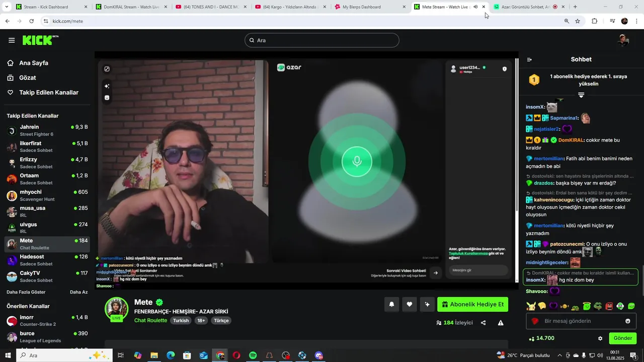Image resolution: width=644 pixels, height=362 pixels.
Task: Click the report warning triangle icon
Action: [501, 323]
